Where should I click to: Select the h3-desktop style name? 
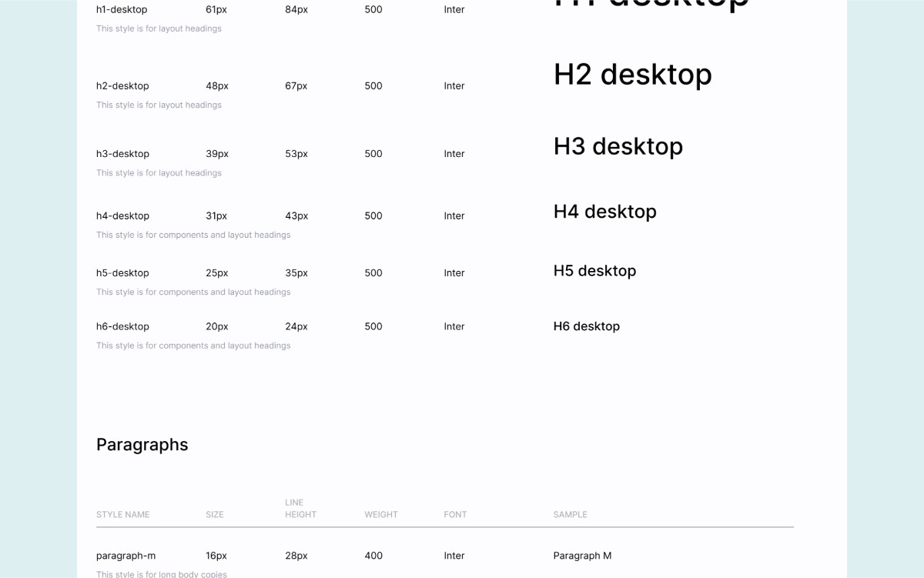tap(122, 153)
